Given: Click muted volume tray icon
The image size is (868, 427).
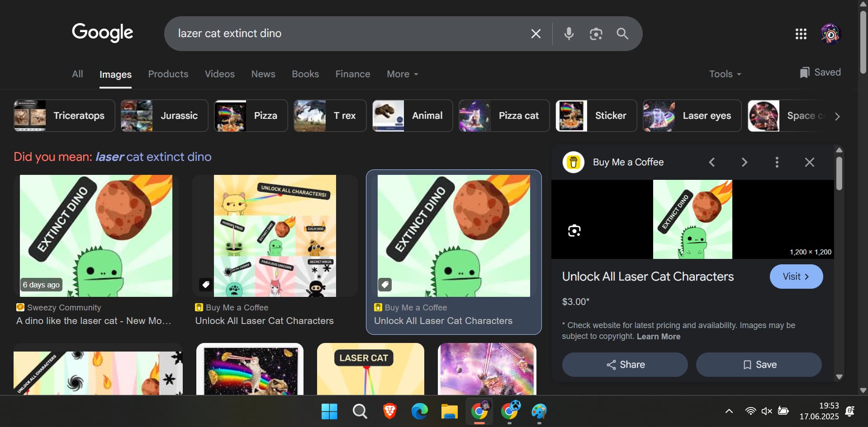Looking at the screenshot, I should 767,411.
